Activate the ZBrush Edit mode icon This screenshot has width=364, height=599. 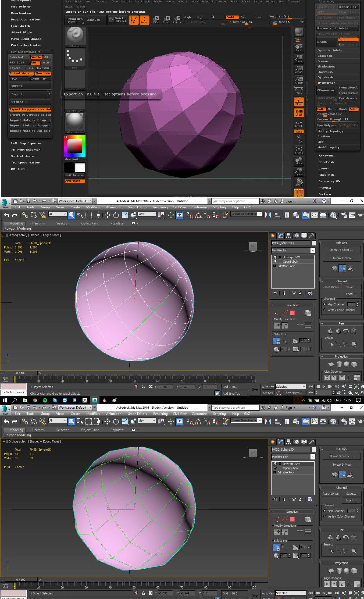coord(134,20)
